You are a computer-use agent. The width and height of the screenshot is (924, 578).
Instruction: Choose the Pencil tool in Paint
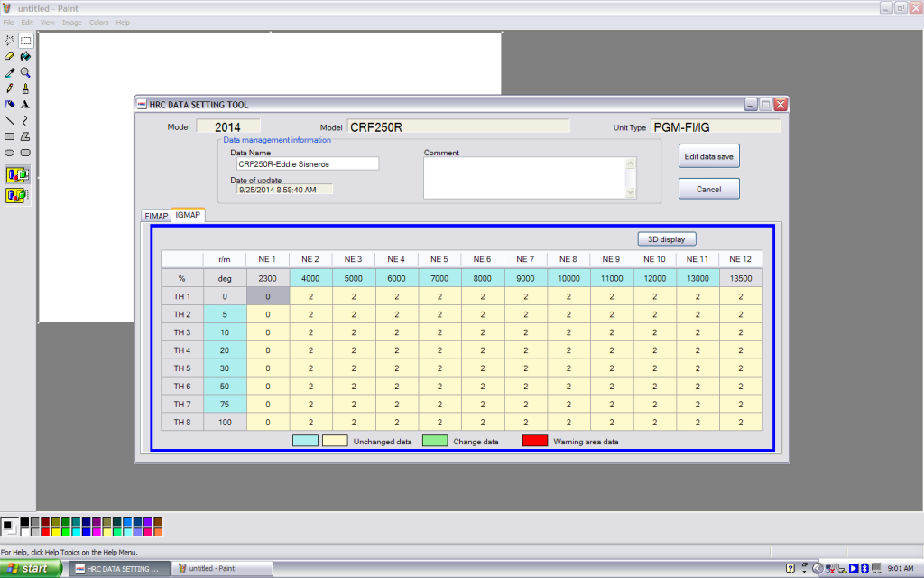pos(9,89)
